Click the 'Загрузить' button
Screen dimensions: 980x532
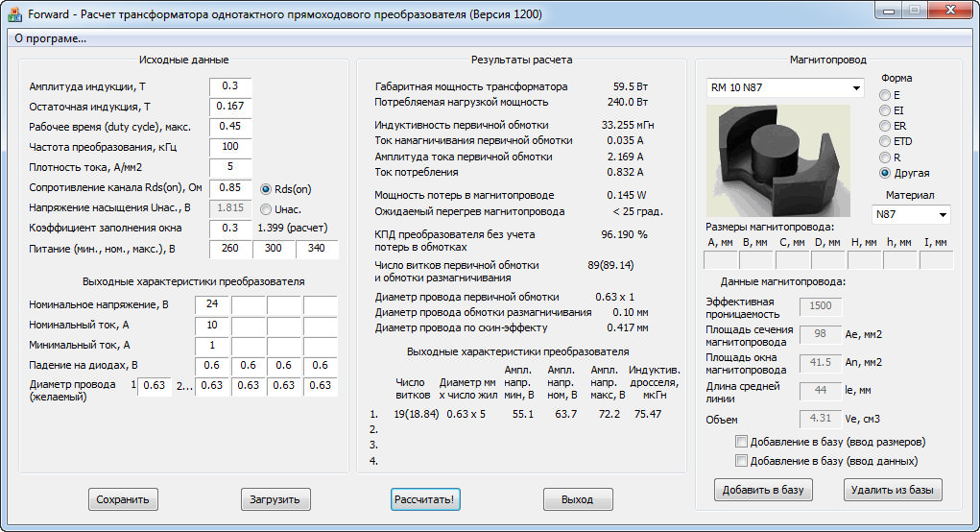coord(275,499)
